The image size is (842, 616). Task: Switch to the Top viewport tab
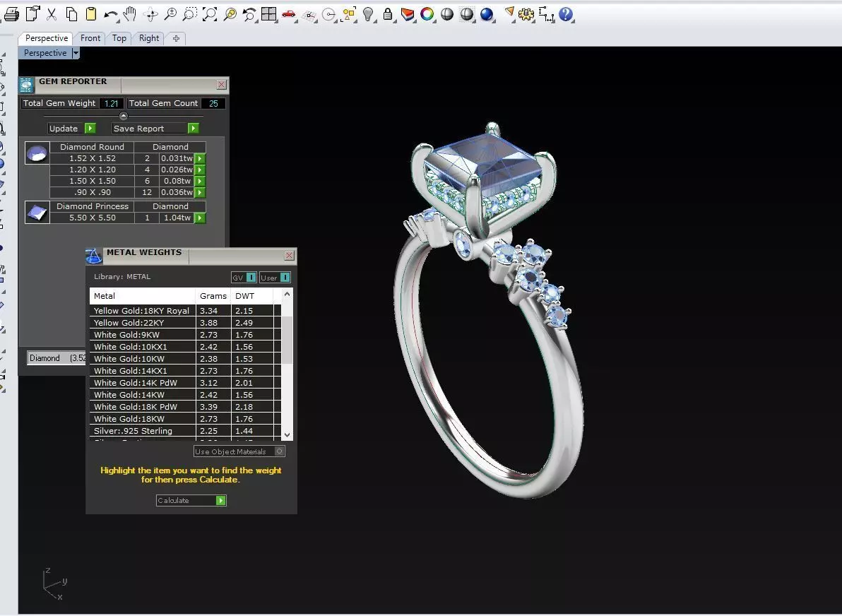tap(119, 38)
